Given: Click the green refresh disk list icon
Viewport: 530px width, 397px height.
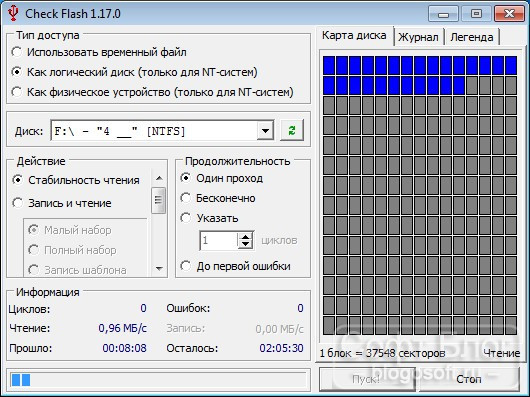Looking at the screenshot, I should click(292, 130).
